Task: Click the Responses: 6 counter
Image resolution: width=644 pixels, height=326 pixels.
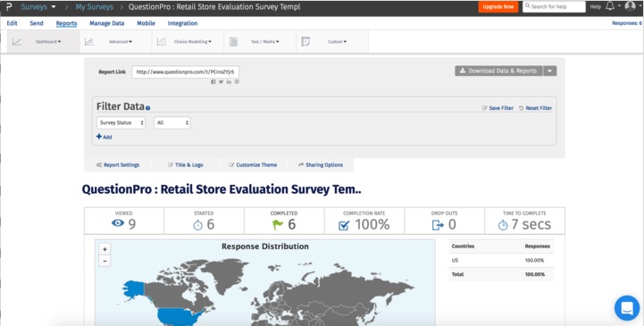Action: (x=627, y=23)
